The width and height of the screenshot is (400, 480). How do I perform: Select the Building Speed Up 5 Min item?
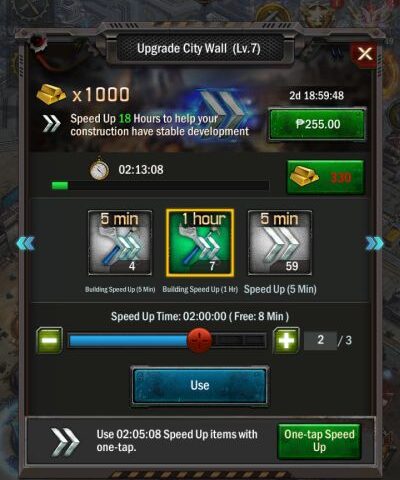coord(120,243)
